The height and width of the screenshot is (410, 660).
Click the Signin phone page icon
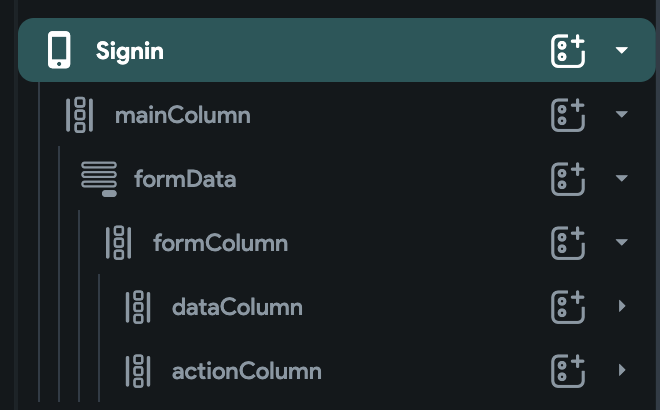[60, 50]
